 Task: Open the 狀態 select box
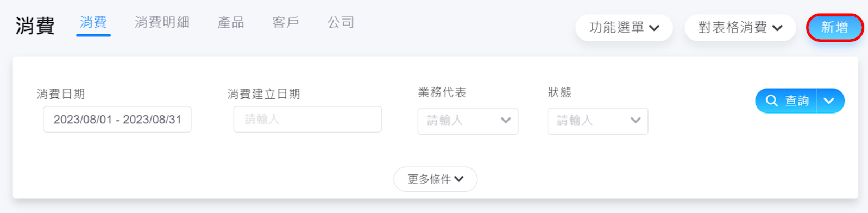(597, 121)
